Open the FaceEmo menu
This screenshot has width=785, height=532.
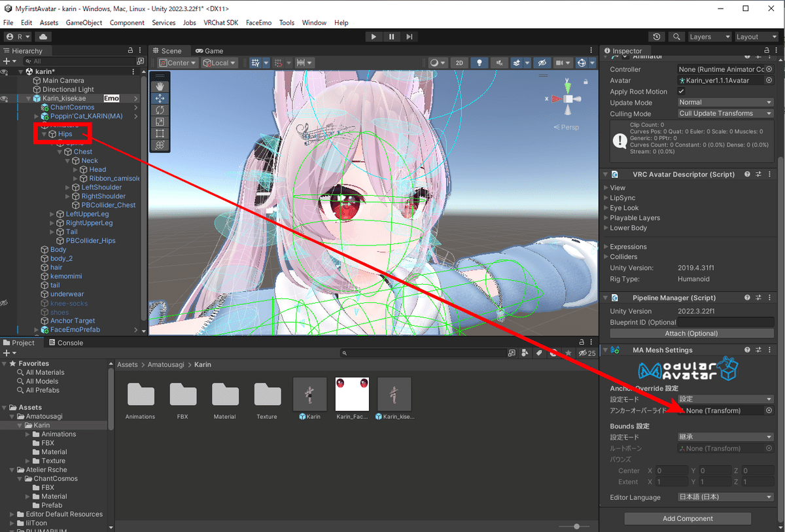tap(259, 22)
